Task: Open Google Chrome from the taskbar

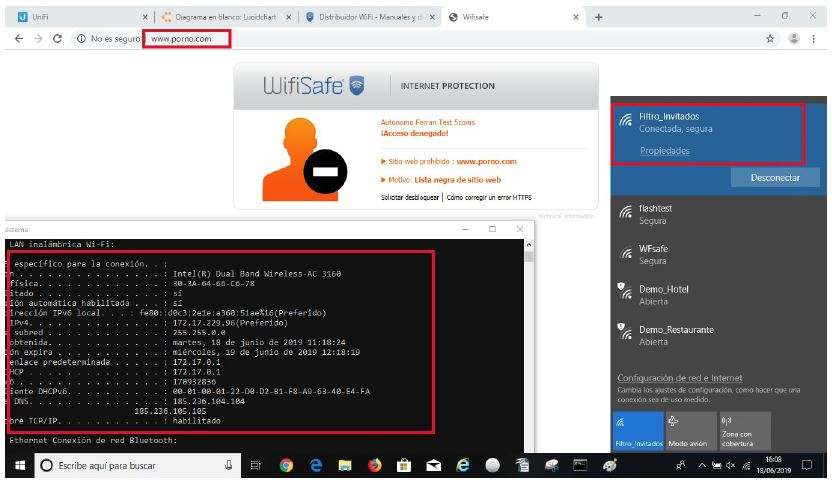Action: click(x=287, y=465)
